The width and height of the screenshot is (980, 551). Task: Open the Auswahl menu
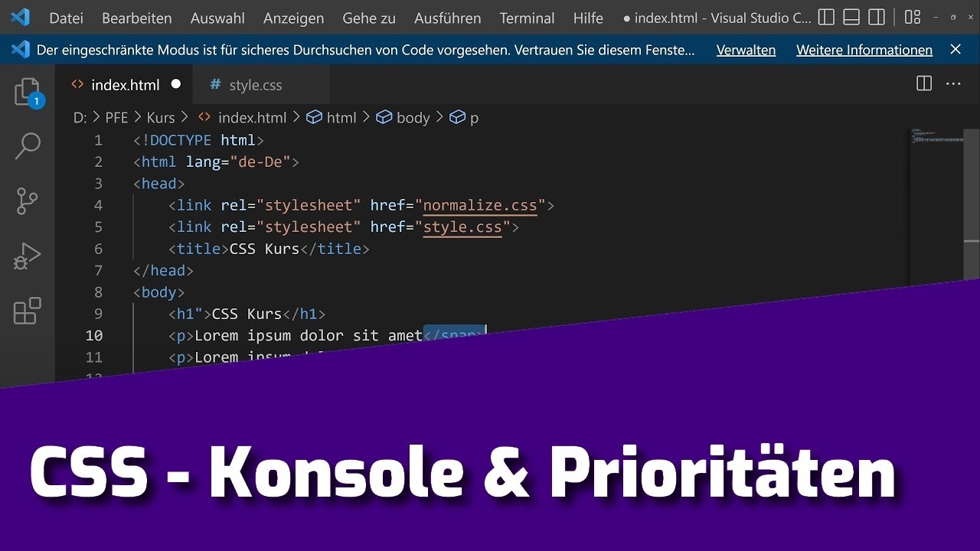click(x=217, y=18)
